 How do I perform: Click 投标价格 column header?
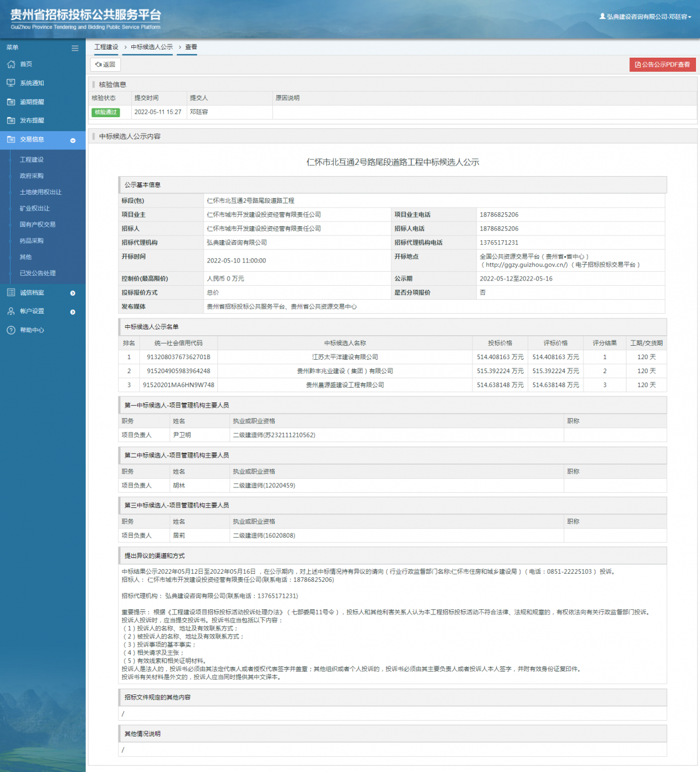500,343
